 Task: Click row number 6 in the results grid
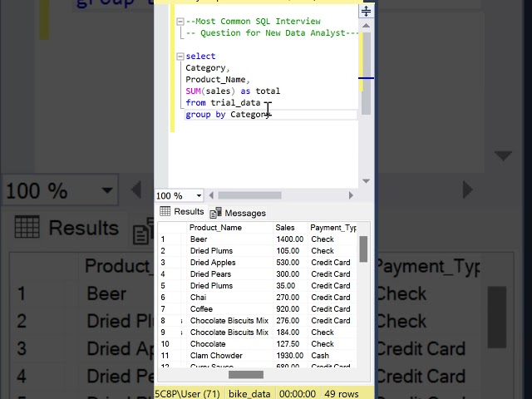click(x=163, y=298)
